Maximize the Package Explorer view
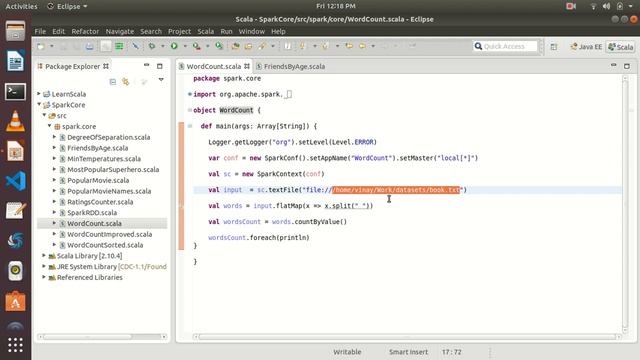Image resolution: width=640 pixels, height=360 pixels. tap(160, 66)
